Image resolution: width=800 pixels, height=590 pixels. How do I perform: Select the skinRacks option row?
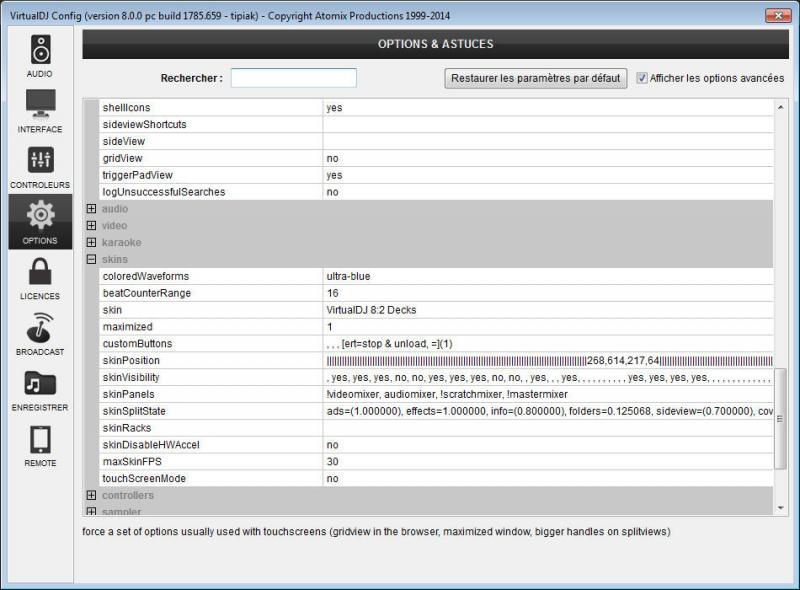pos(436,428)
